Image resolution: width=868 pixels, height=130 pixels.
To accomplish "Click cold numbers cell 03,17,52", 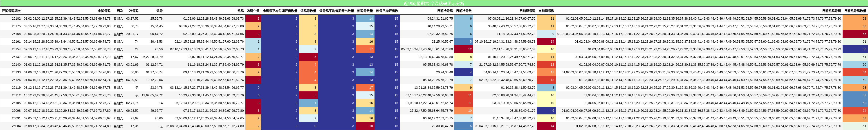I will click(132, 19).
